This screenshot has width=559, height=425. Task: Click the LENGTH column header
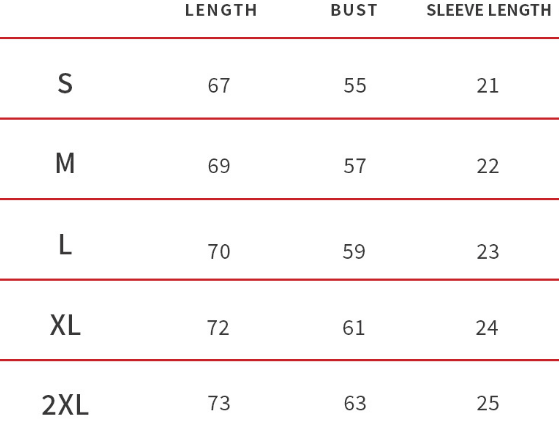[221, 10]
